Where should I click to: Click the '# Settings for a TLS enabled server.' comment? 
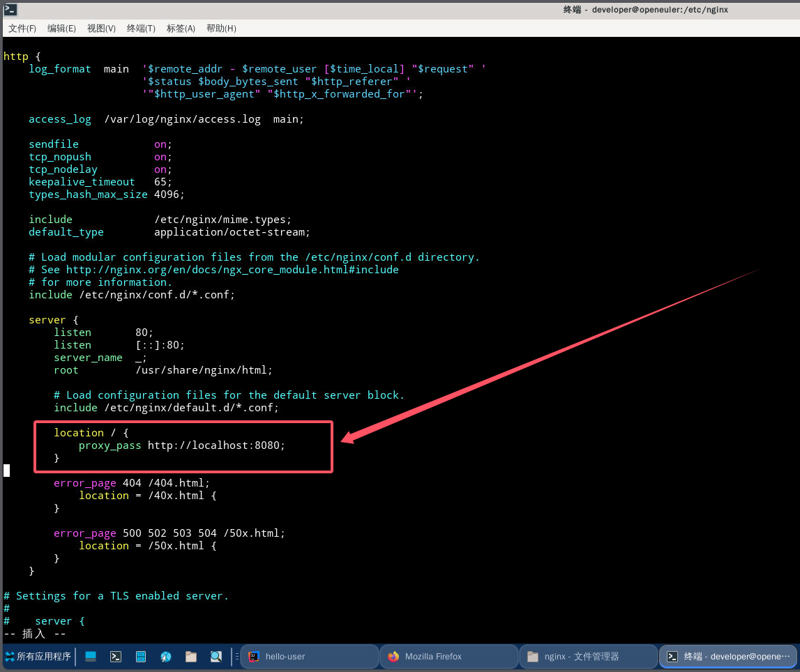click(x=116, y=596)
